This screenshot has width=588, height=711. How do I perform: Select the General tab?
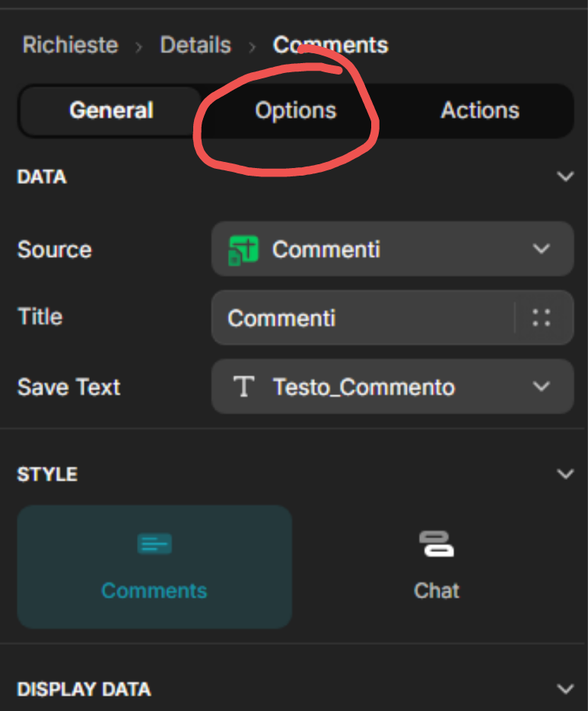(x=111, y=111)
